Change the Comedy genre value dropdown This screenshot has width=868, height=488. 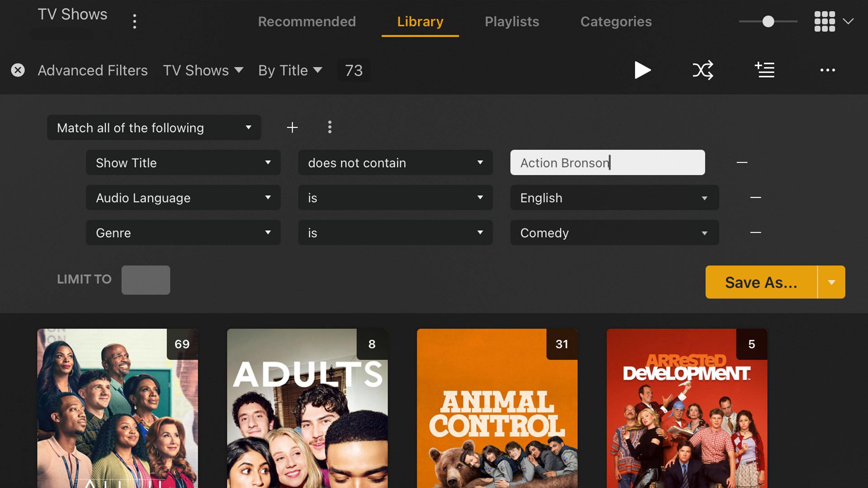[614, 233]
